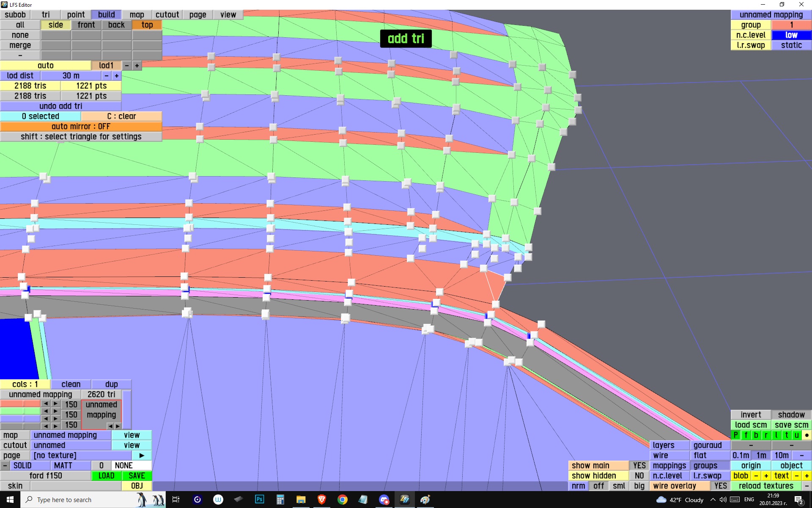The height and width of the screenshot is (508, 812).
Task: Toggle wire overlay YES value
Action: tap(720, 486)
